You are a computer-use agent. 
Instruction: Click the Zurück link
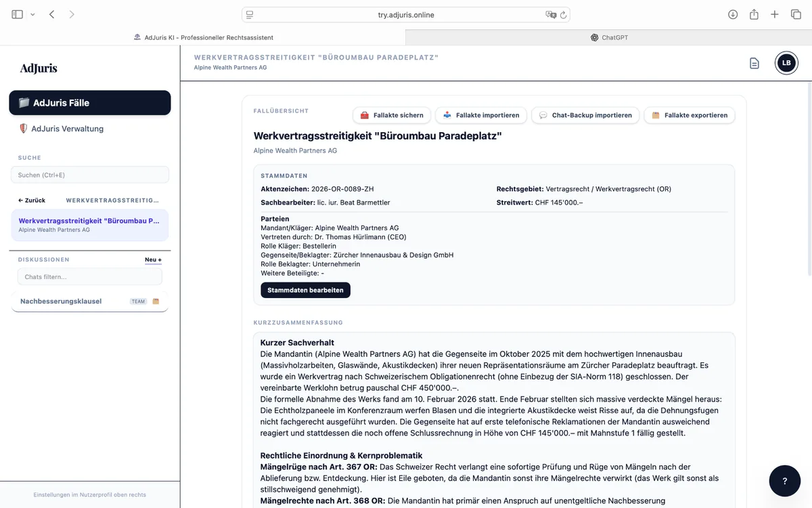click(32, 200)
